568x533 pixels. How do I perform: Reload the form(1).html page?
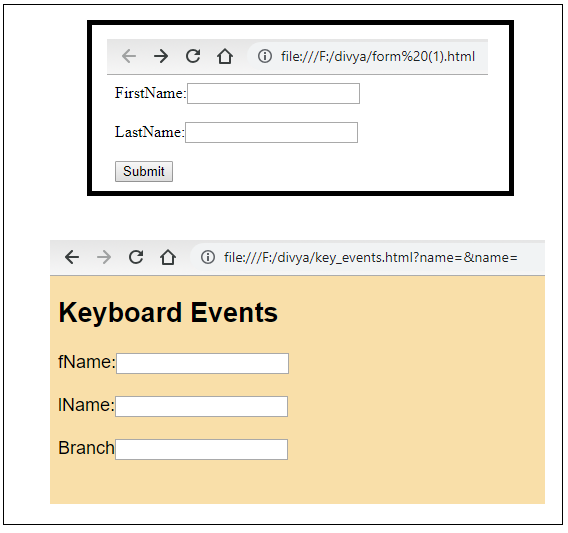click(193, 56)
